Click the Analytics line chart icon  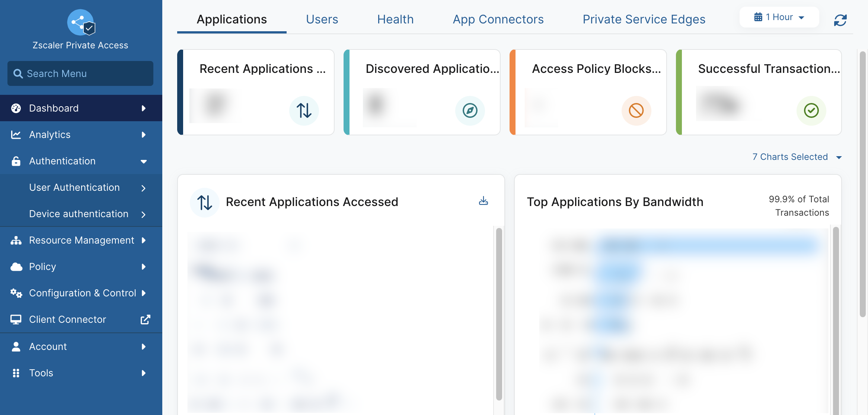click(16, 135)
